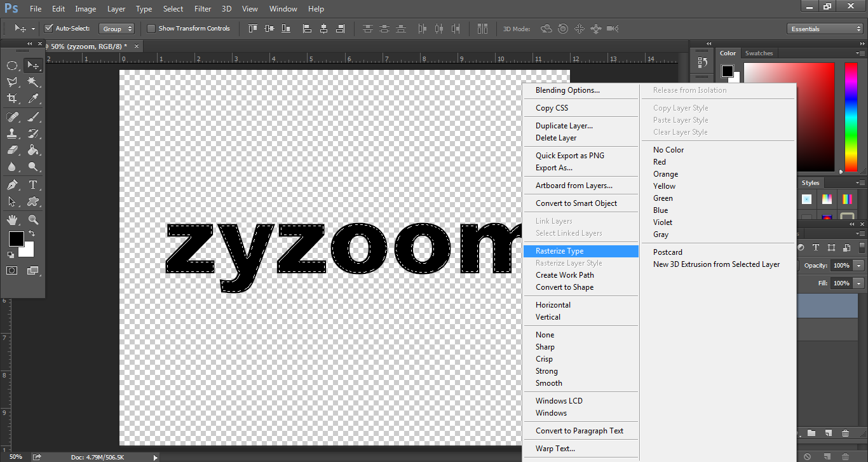
Task: Reset default foreground and background colors
Action: pos(11,254)
